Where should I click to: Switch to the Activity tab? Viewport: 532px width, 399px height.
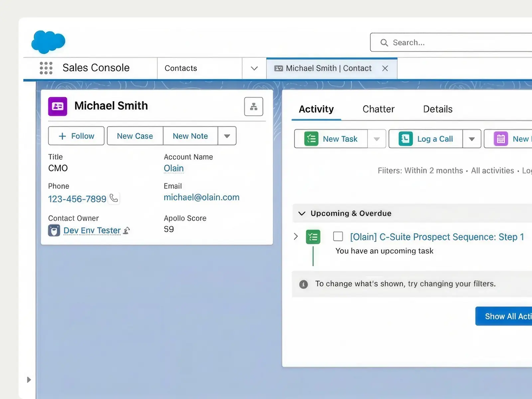[316, 109]
